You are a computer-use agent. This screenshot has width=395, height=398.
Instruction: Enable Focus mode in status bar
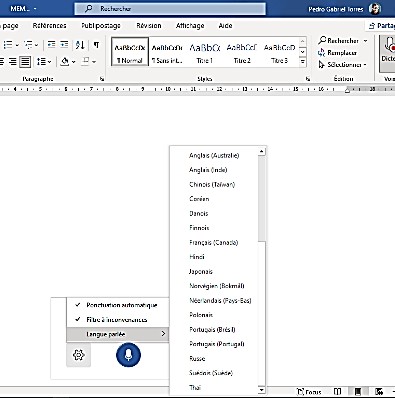tap(309, 392)
